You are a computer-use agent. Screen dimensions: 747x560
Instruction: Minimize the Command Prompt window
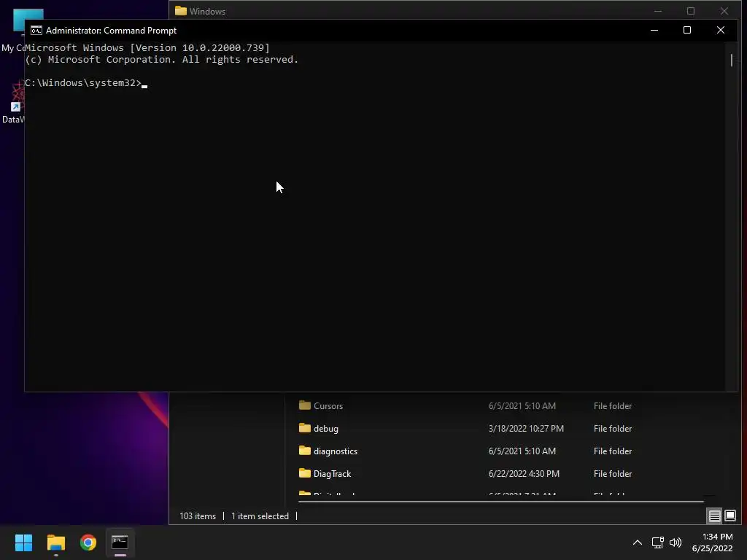coord(654,30)
